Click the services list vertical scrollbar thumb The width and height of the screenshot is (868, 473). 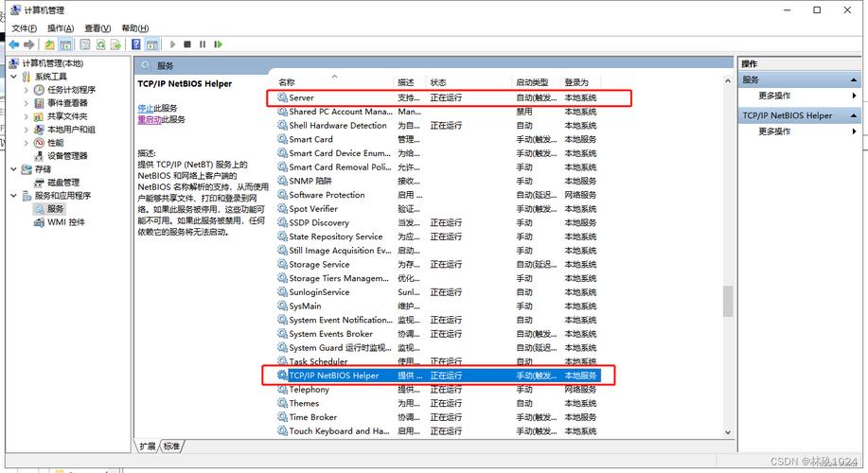pos(728,302)
